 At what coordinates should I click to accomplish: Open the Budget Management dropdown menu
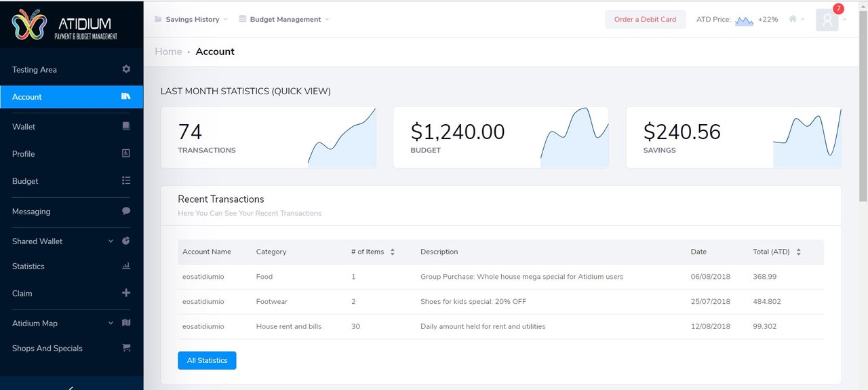click(284, 19)
